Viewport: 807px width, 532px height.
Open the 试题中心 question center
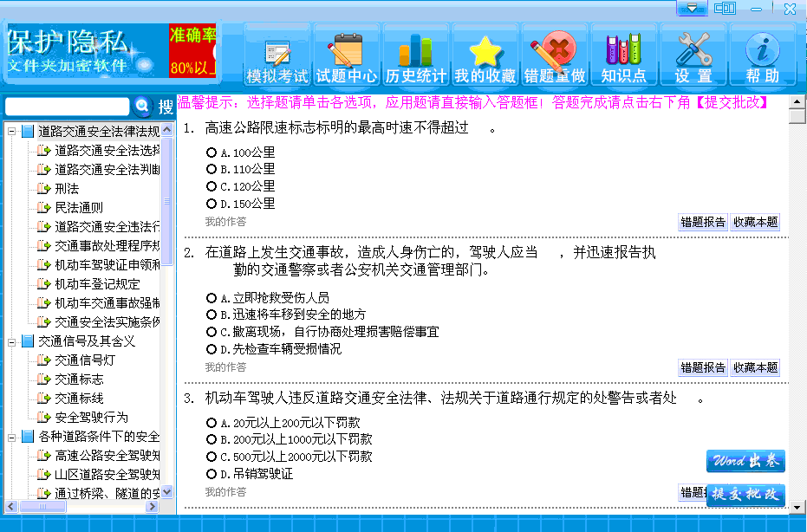[347, 55]
